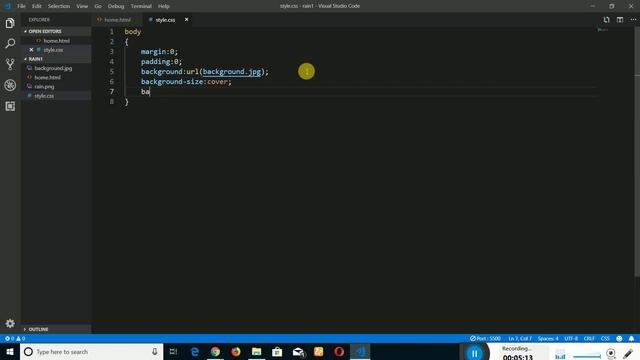Screen dimensions: 640x360
Task: Click the margin:0; declaration on line 3
Action: 160,51
